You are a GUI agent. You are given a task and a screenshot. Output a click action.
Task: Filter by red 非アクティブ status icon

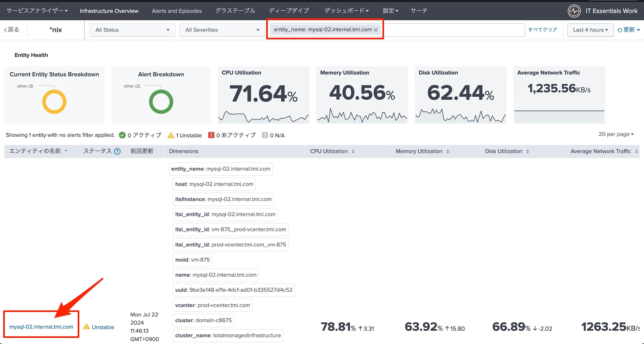211,135
